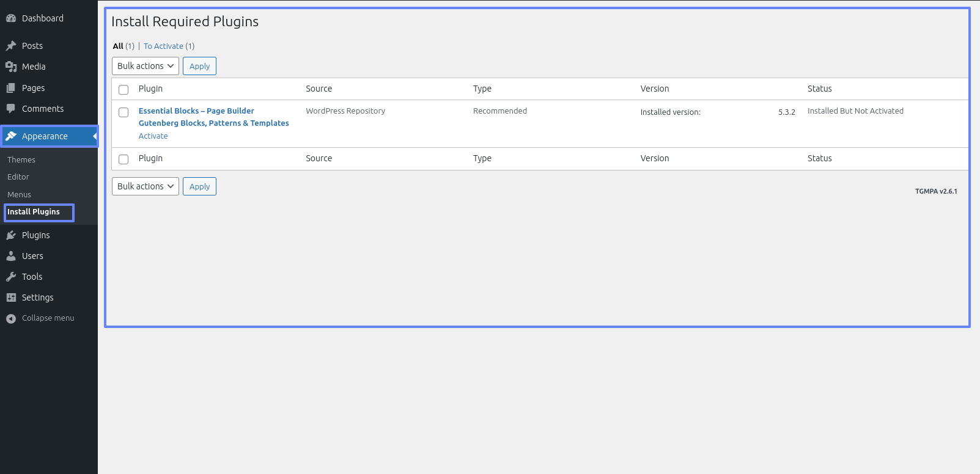Image resolution: width=980 pixels, height=474 pixels.
Task: Click the Recommended type cell
Action: pyautogui.click(x=500, y=111)
